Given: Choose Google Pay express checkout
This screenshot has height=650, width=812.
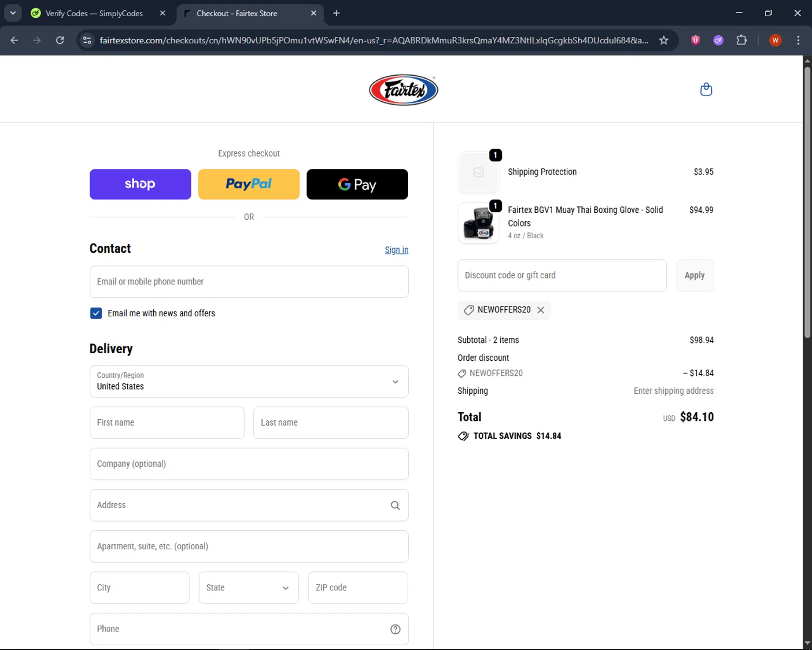Looking at the screenshot, I should (x=357, y=184).
